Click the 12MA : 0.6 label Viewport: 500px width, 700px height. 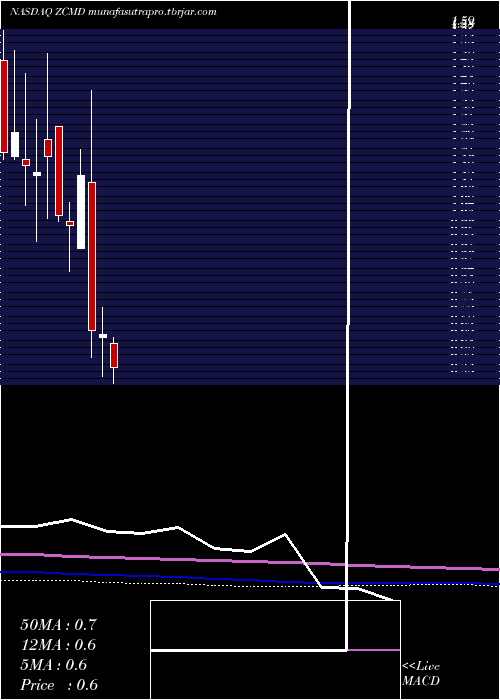point(58,645)
